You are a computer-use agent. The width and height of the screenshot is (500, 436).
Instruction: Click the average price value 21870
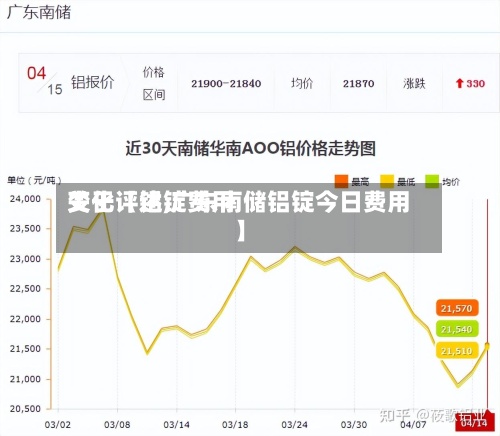click(359, 84)
